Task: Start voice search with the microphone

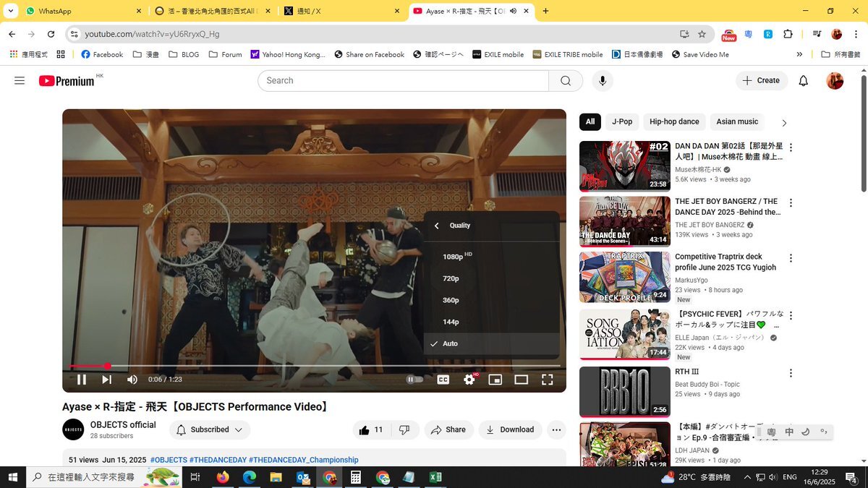Action: coord(602,81)
